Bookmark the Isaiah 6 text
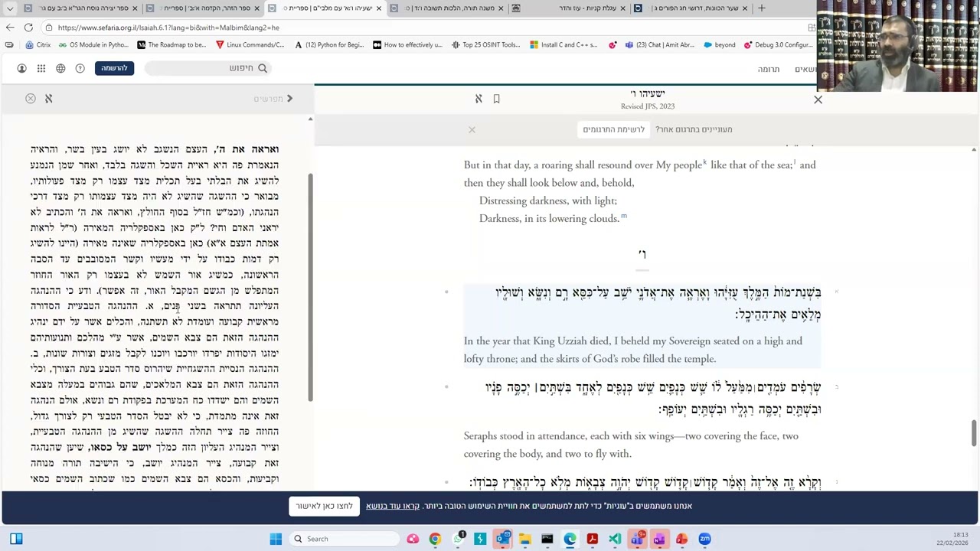This screenshot has height=551, width=980. click(x=496, y=99)
